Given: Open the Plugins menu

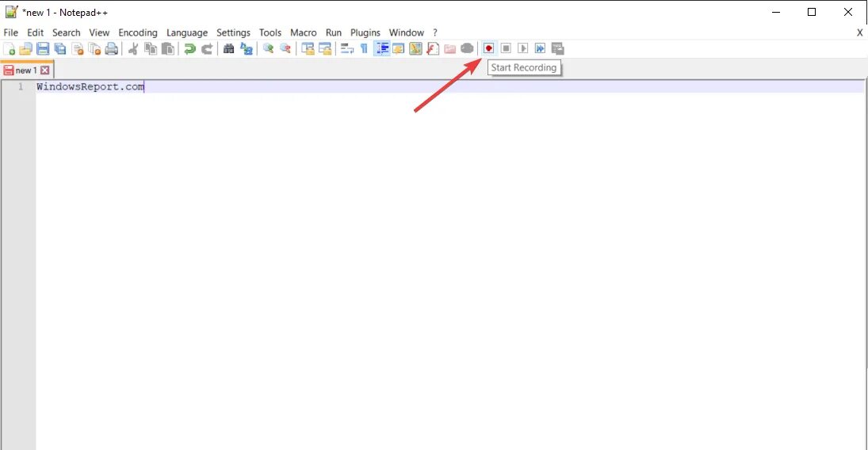Looking at the screenshot, I should [365, 32].
